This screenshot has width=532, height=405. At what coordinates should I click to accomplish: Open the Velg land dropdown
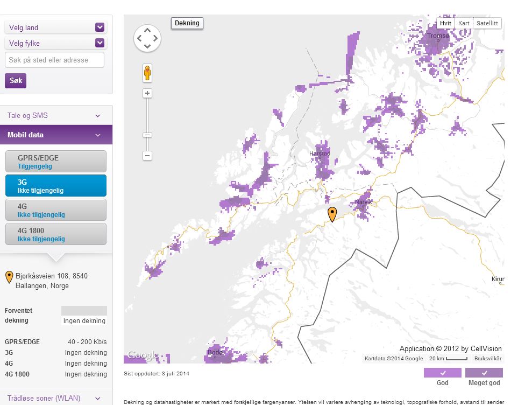(55, 27)
